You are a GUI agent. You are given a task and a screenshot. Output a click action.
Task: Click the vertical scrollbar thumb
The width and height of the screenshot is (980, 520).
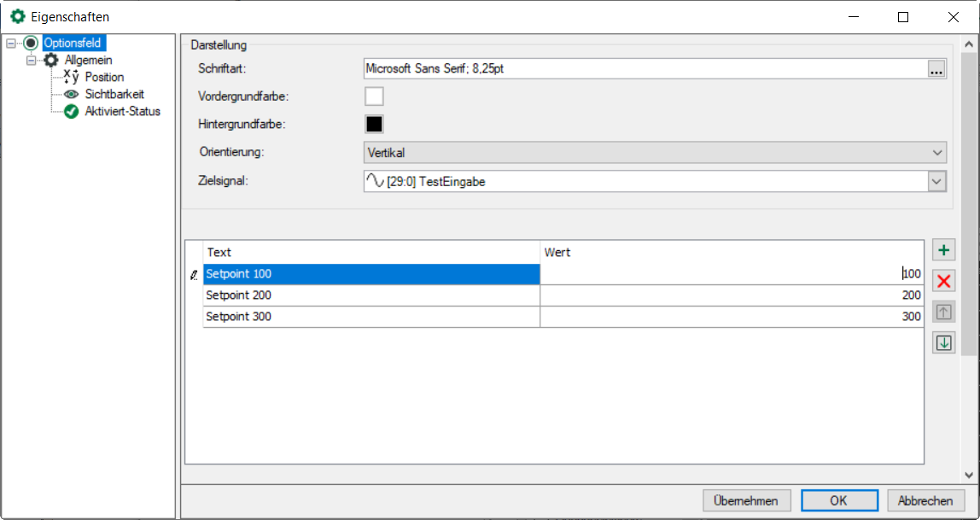tap(970, 204)
